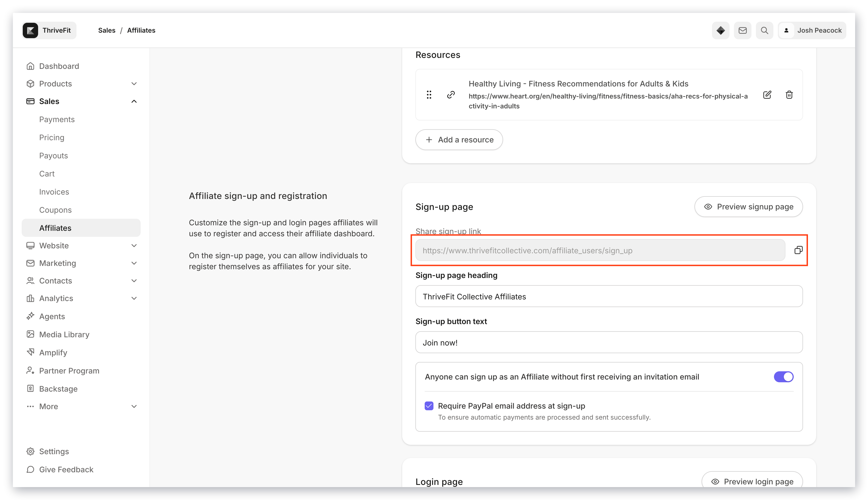This screenshot has width=868, height=500.
Task: Open the mail inbox icon
Action: coord(742,30)
